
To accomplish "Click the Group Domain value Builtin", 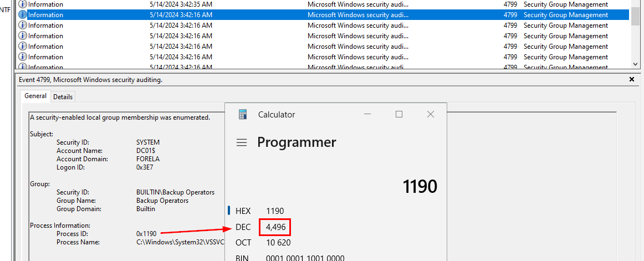I will 146,208.
